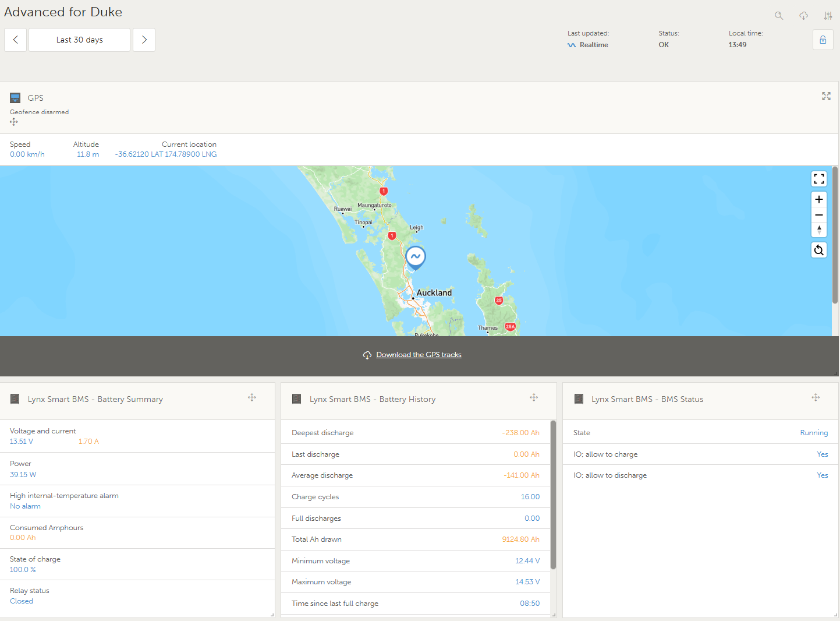
Task: Click the Thames label on map
Action: click(x=488, y=328)
